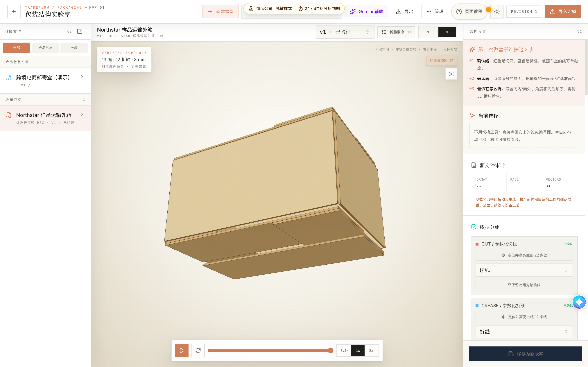Image resolution: width=588 pixels, height=367 pixels.
Task: Set playback speed to 2x
Action: 371,350
